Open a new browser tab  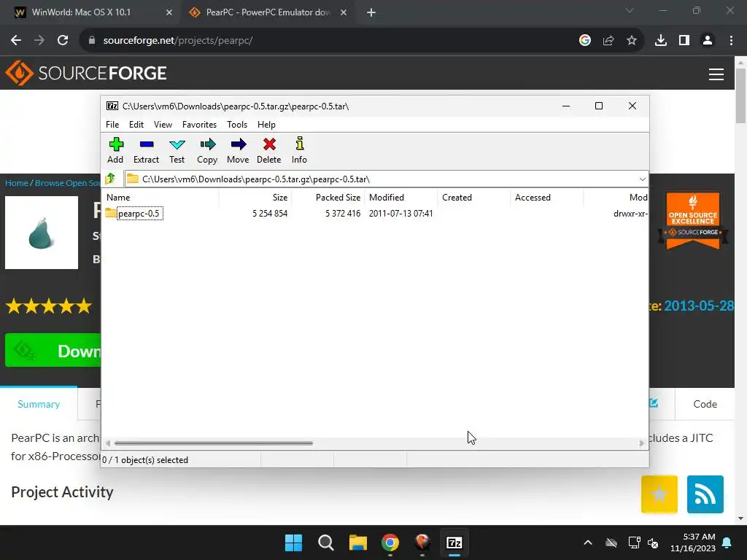pos(371,12)
